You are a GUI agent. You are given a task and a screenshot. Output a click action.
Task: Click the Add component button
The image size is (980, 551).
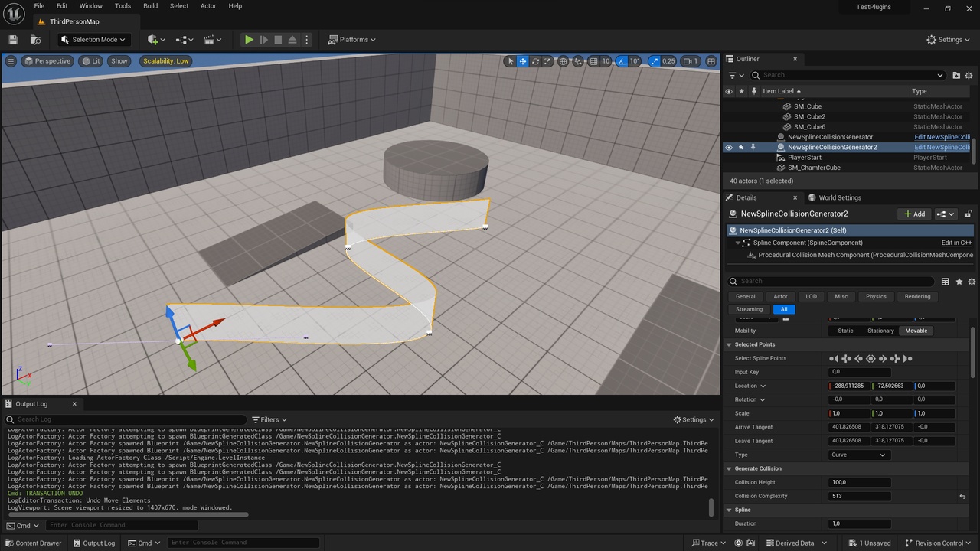(914, 214)
